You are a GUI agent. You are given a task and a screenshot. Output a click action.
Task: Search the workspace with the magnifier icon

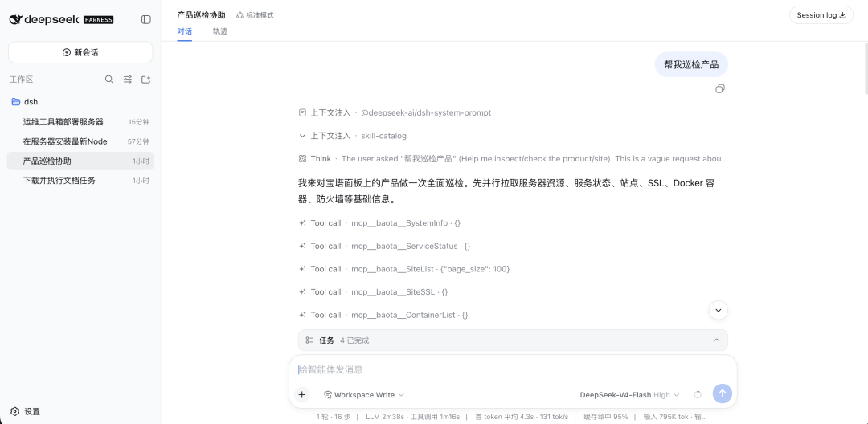[x=109, y=79]
